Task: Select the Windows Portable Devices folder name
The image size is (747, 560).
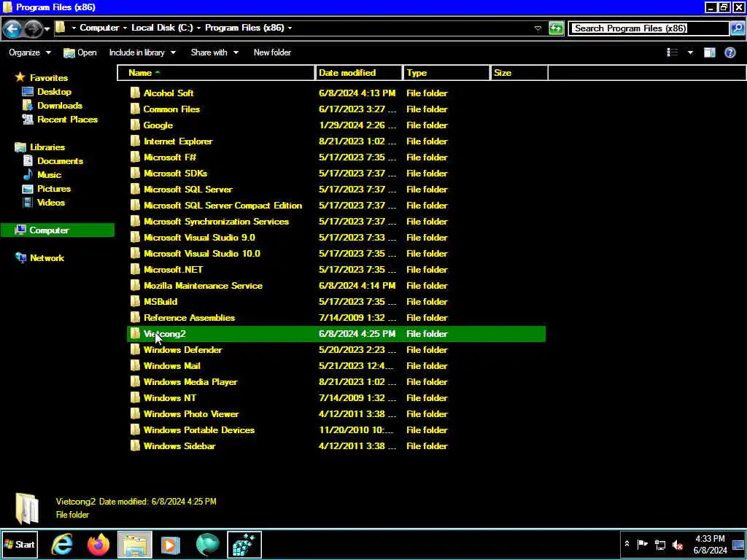Action: 199,430
